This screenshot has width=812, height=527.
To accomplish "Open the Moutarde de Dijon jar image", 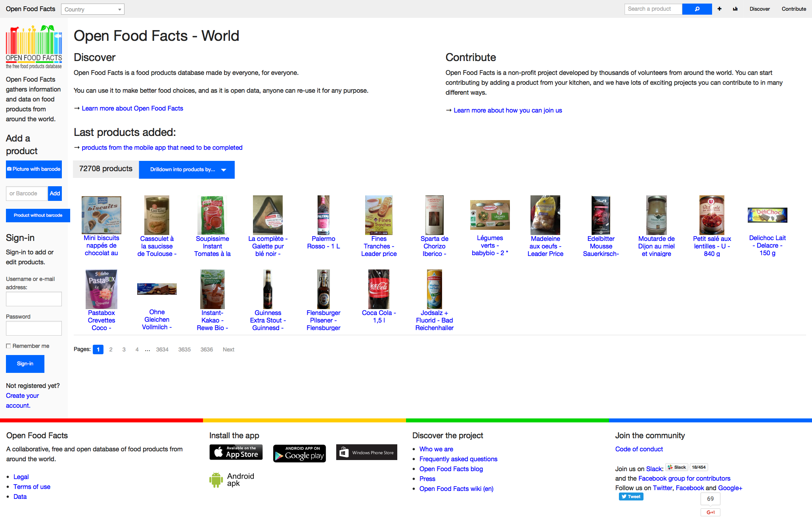I will pos(657,215).
